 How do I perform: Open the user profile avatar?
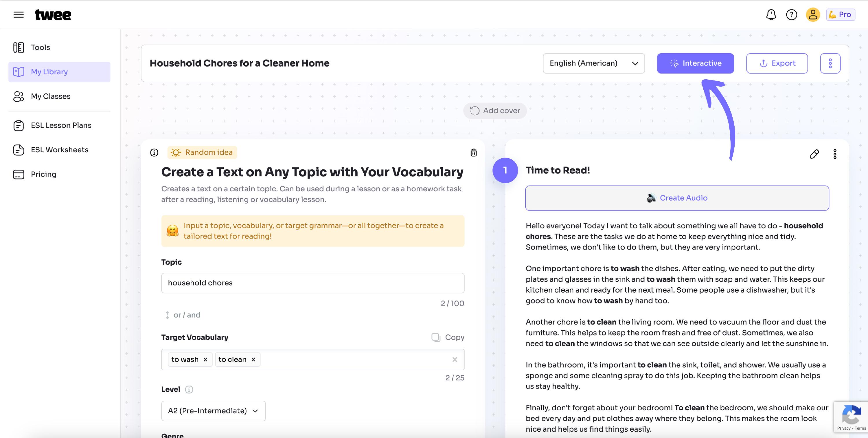(x=813, y=14)
